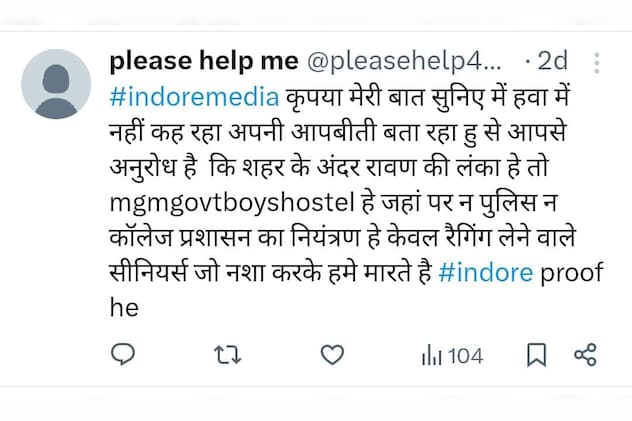Open the "please help me" display name
This screenshot has width=632, height=421.
pyautogui.click(x=203, y=61)
